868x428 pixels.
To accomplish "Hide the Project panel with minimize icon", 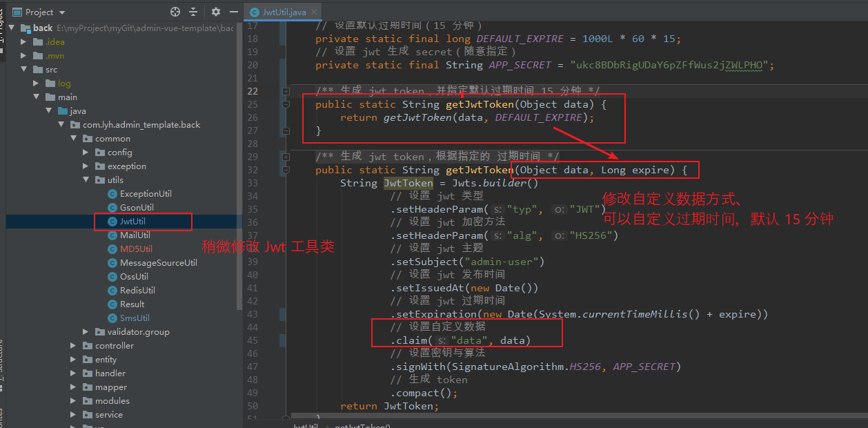I will point(233,12).
